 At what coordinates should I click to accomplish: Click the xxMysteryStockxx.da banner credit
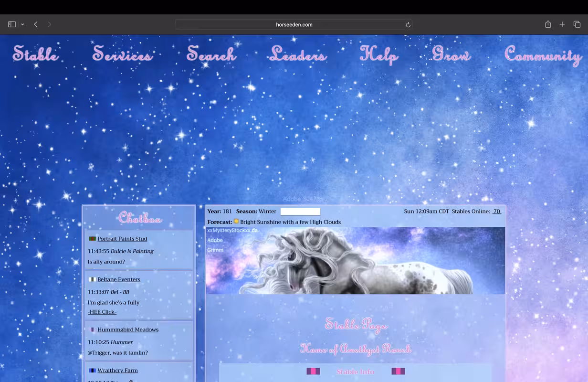pyautogui.click(x=232, y=230)
